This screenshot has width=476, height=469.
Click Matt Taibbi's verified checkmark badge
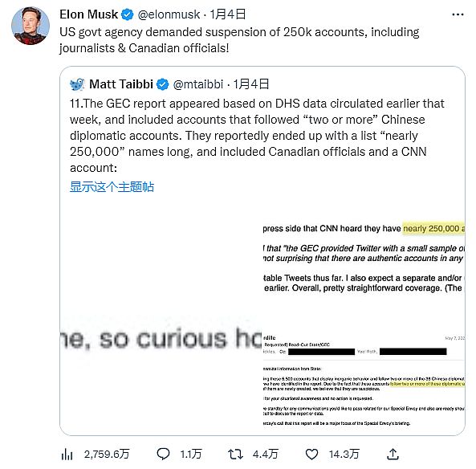click(162, 84)
